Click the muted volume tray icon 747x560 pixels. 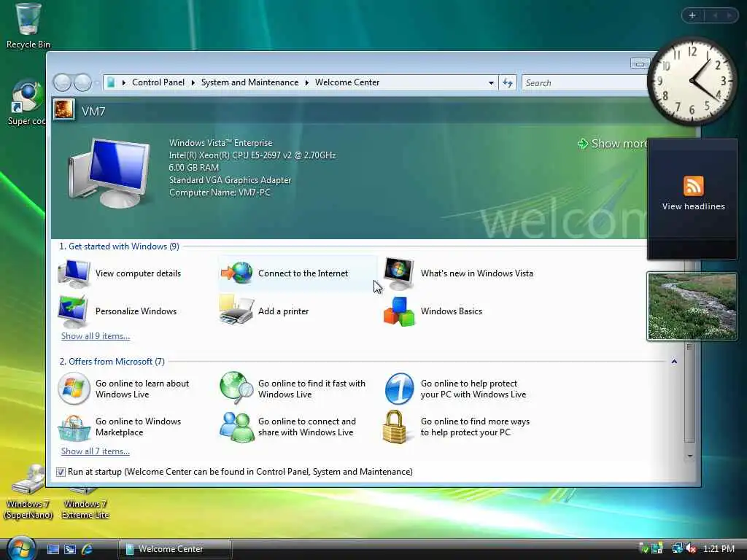point(690,548)
